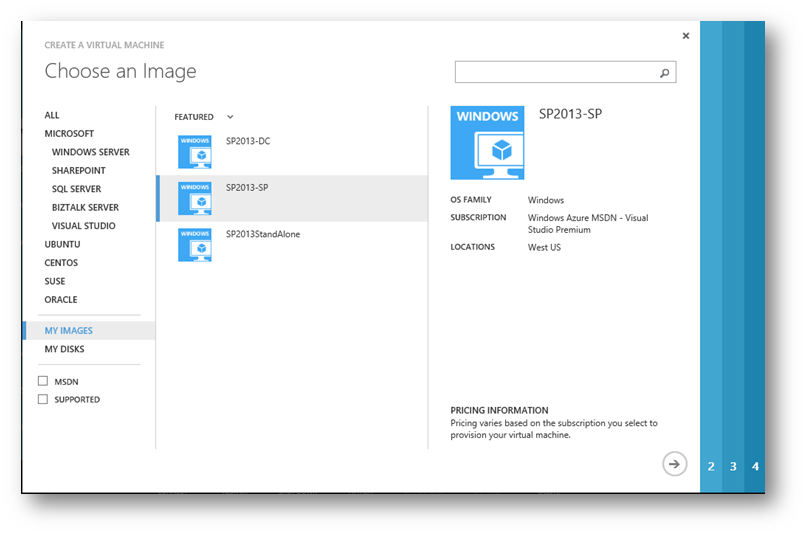
Task: Click the SP2013-SP Windows image icon in list
Action: point(195,198)
